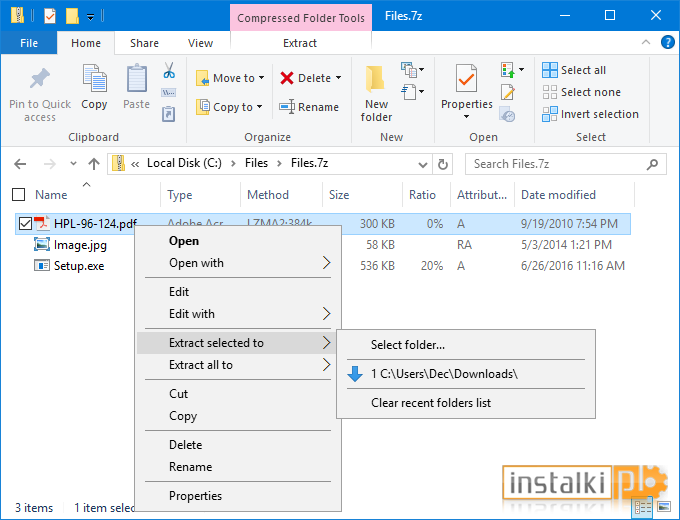Click the New folder icon
The height and width of the screenshot is (520, 680).
(x=376, y=79)
